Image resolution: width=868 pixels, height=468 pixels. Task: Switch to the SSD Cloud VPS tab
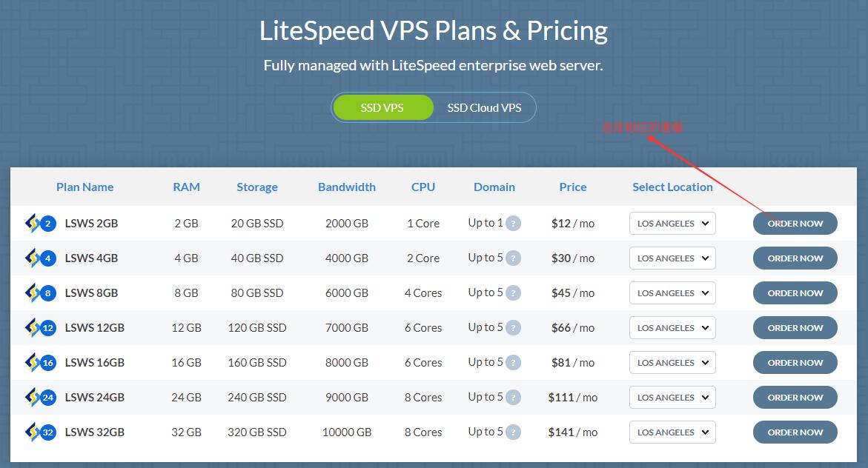coord(484,107)
